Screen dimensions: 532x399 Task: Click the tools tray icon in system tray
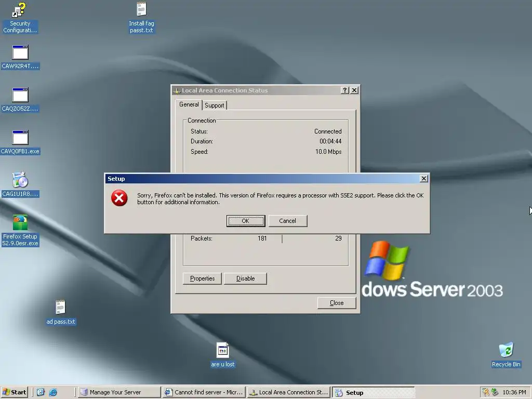click(x=486, y=392)
